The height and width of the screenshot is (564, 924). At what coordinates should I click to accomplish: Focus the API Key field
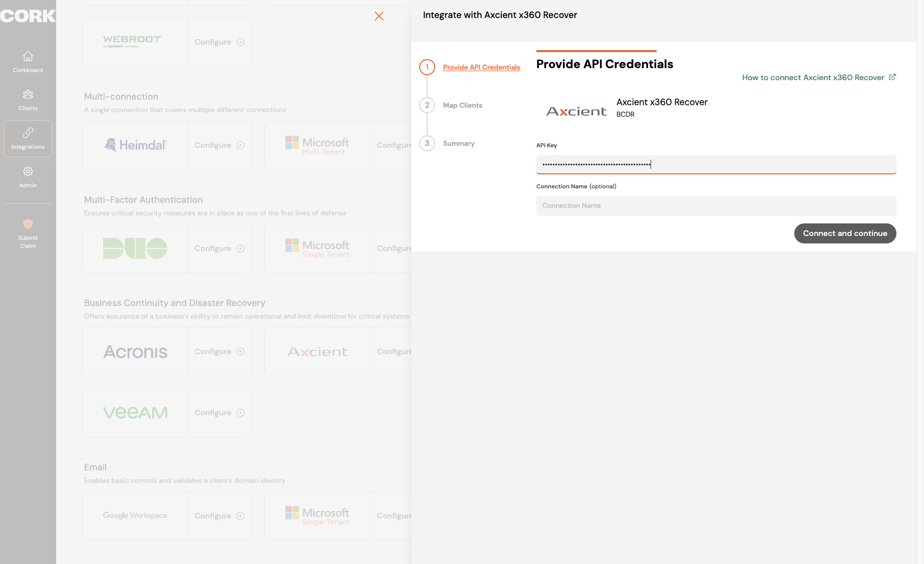[x=716, y=164]
